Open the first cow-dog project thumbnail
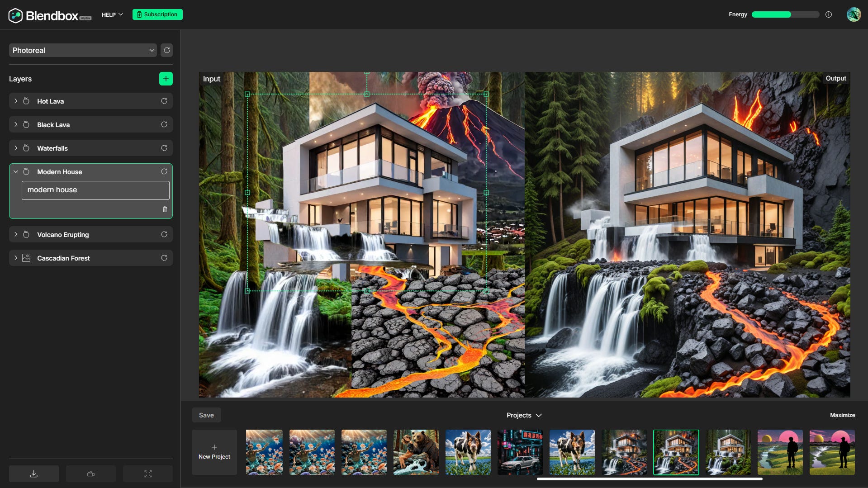 468,452
